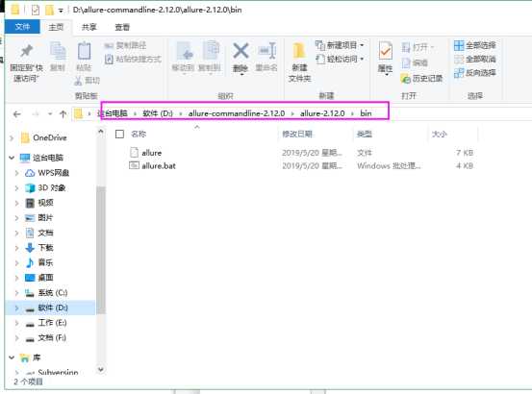Viewport: 532px width, 394px height.
Task: Click the properties icon in quick access toolbar
Action: (36, 10)
